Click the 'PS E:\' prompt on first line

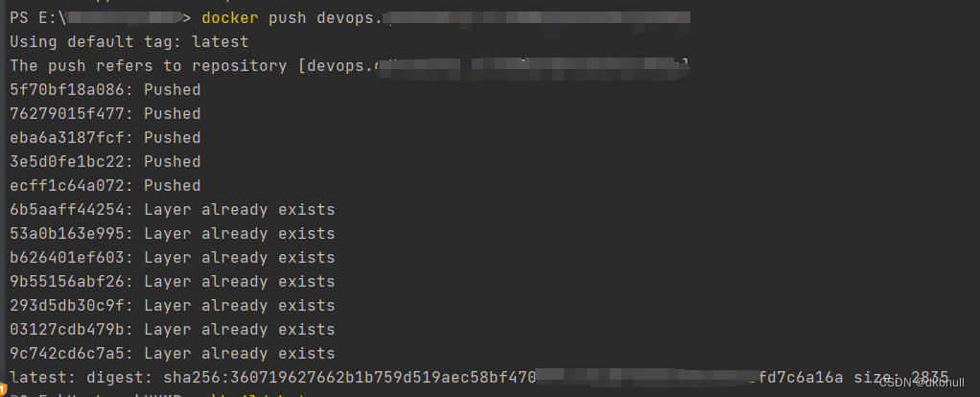[x=38, y=17]
